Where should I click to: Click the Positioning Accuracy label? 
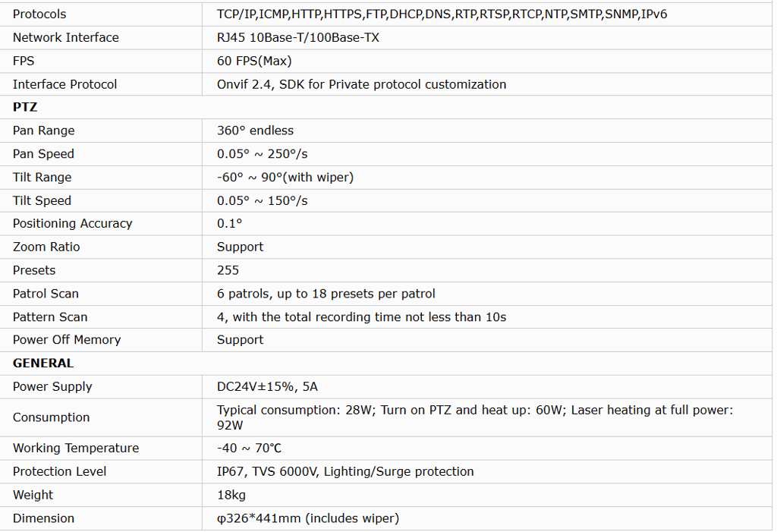pos(72,224)
